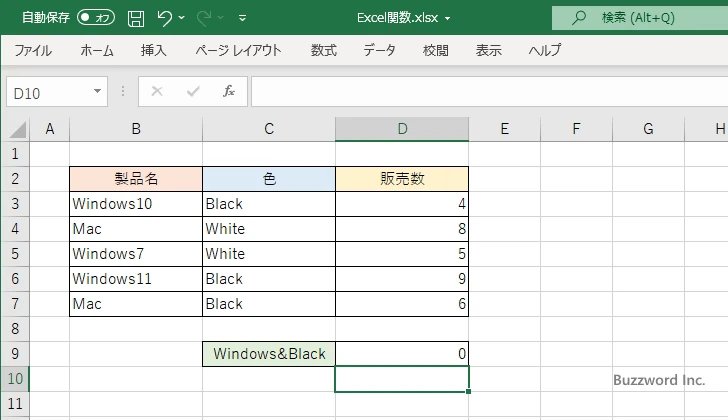
Task: Select the Black cell in row 7
Action: tap(269, 304)
